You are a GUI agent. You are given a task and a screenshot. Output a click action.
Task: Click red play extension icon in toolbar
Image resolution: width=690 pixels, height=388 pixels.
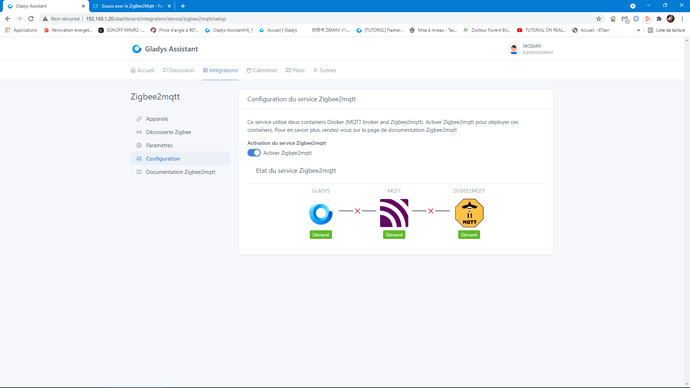pyautogui.click(x=647, y=19)
